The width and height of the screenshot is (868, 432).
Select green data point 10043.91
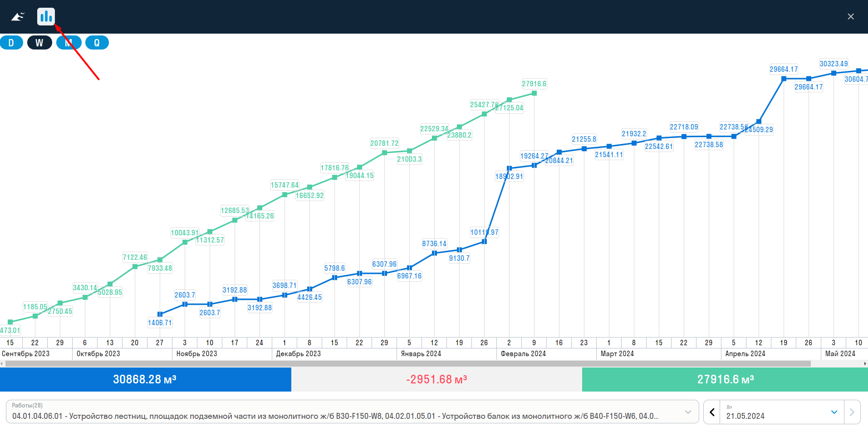(x=185, y=242)
